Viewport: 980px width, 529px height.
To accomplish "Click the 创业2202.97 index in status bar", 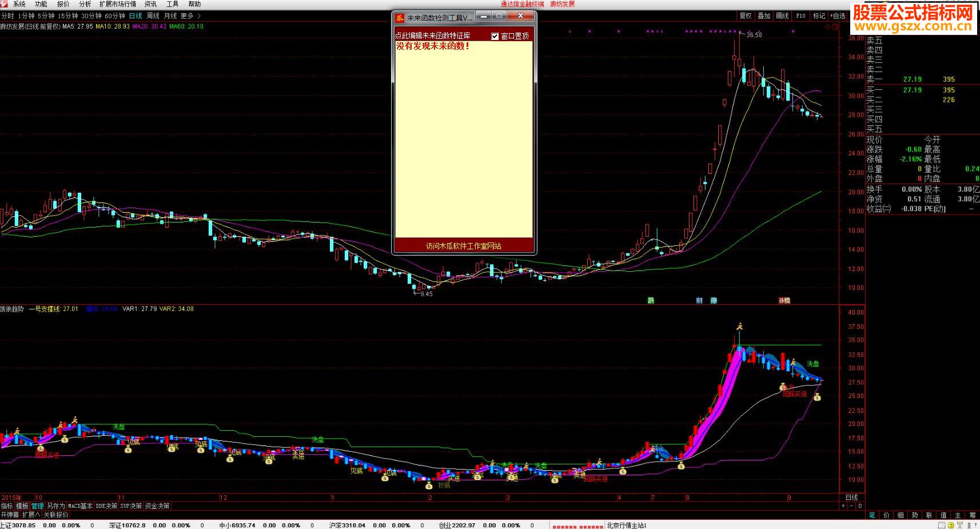I will 457,525.
